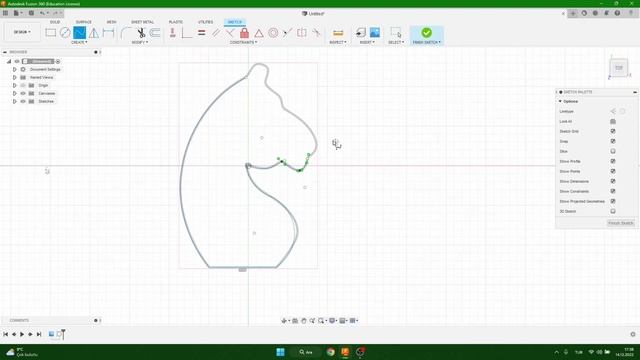Toggle visibility of Canvases folder
640x360 pixels.
pyautogui.click(x=23, y=93)
